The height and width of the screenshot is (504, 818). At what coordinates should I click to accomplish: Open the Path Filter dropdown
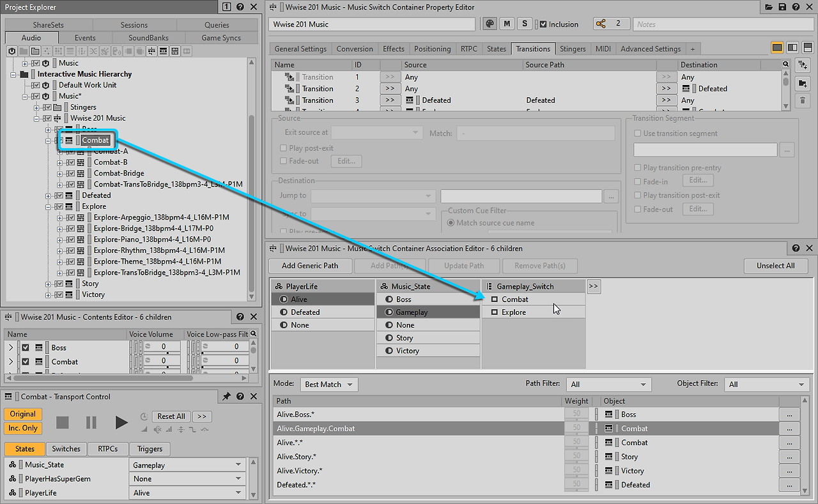[x=608, y=385]
